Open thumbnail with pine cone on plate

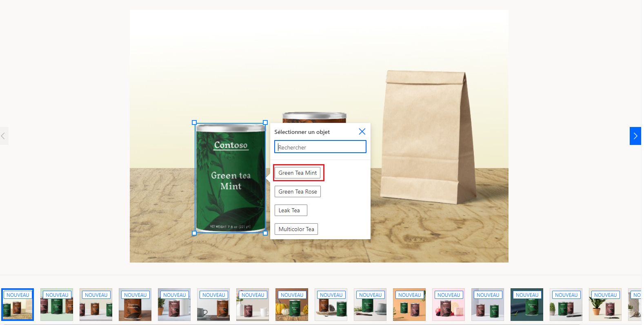coord(331,305)
